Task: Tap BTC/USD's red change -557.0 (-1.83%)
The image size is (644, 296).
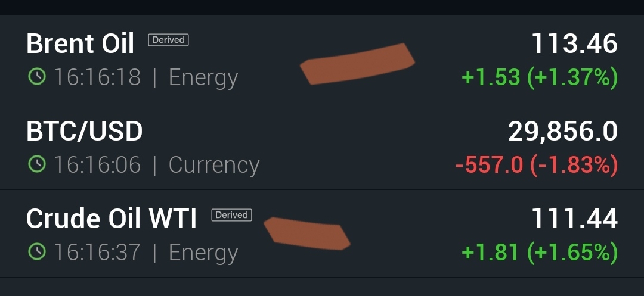Action: [x=536, y=165]
